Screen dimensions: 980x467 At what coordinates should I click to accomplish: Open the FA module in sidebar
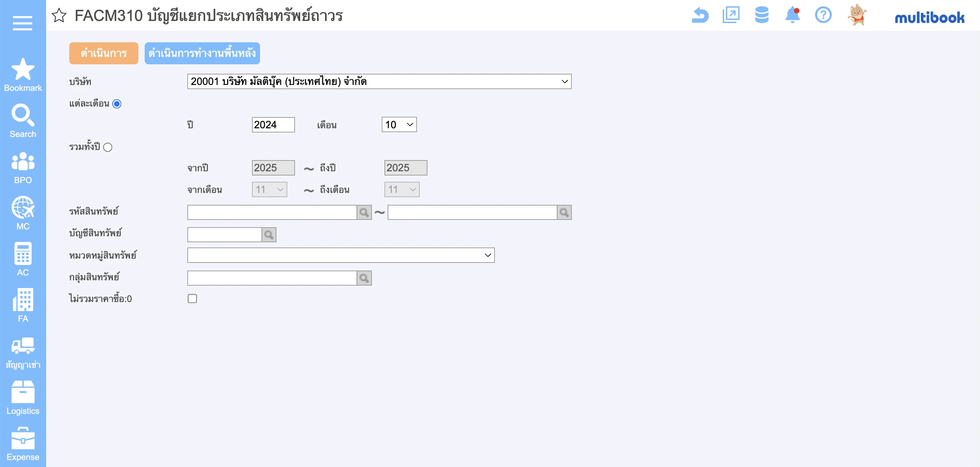click(x=23, y=305)
